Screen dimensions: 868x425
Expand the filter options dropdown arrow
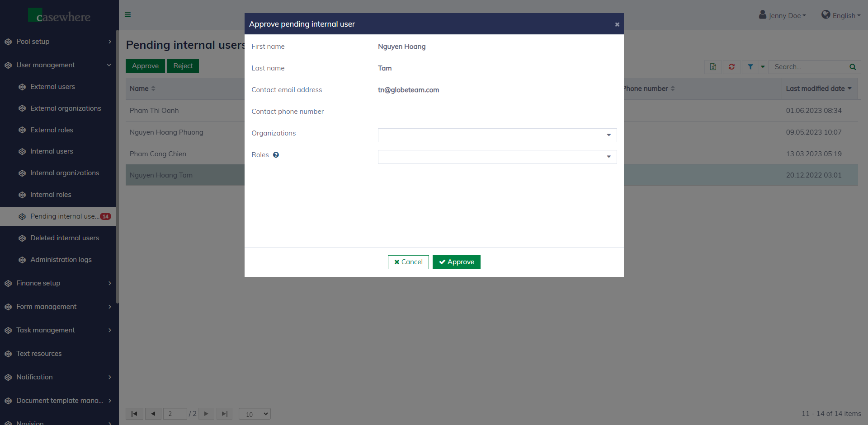763,67
